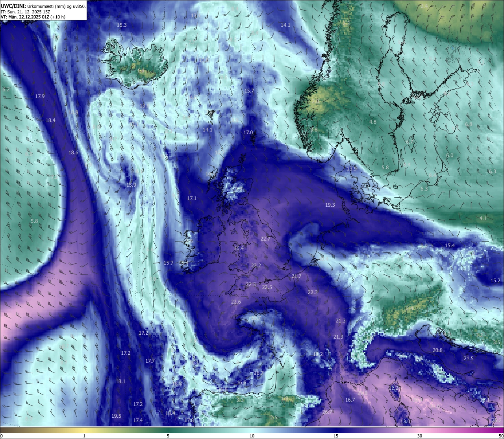Click the 15.4 value label
This screenshot has width=504, height=439.
[x=450, y=246]
